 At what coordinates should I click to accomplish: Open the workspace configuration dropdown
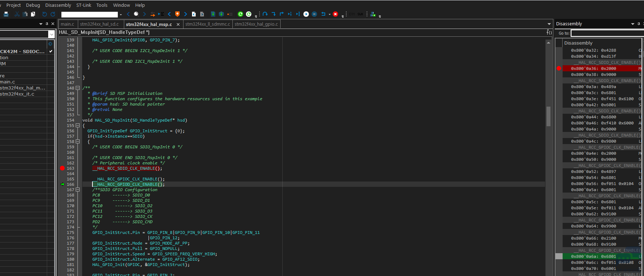(51, 34)
